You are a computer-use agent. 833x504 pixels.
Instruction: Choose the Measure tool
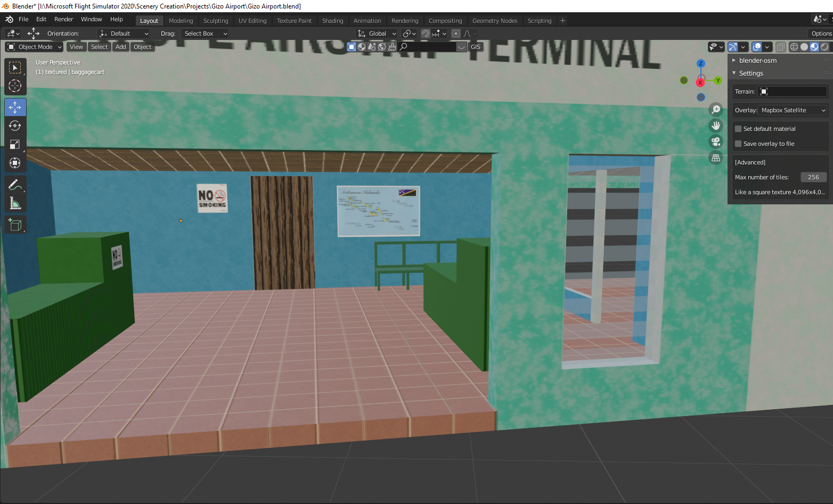pyautogui.click(x=15, y=203)
